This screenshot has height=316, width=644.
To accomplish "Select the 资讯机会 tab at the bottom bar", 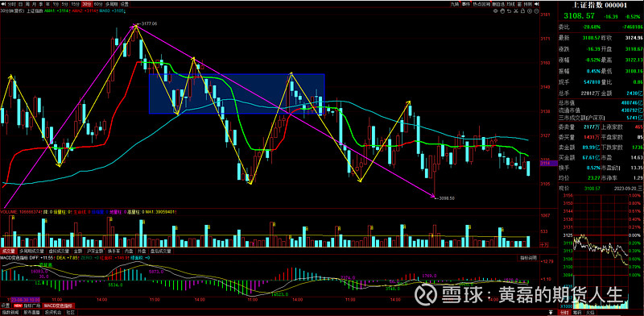I will coord(53,312).
